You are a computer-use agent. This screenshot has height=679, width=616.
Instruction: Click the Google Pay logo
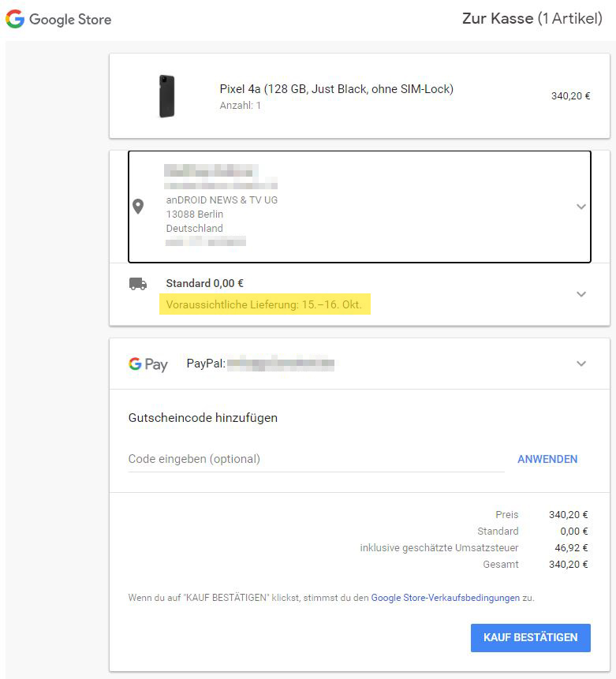tap(148, 364)
